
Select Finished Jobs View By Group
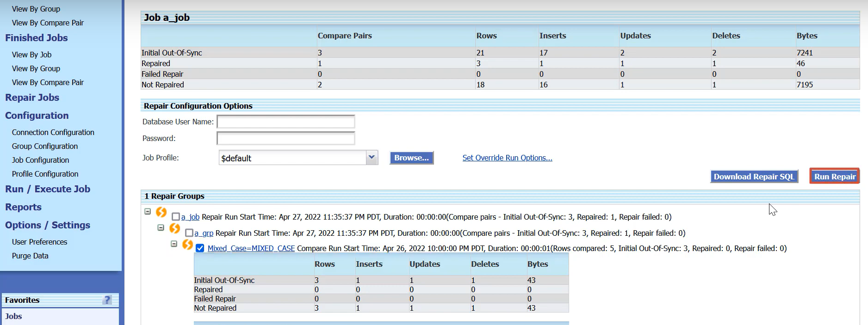coord(36,68)
